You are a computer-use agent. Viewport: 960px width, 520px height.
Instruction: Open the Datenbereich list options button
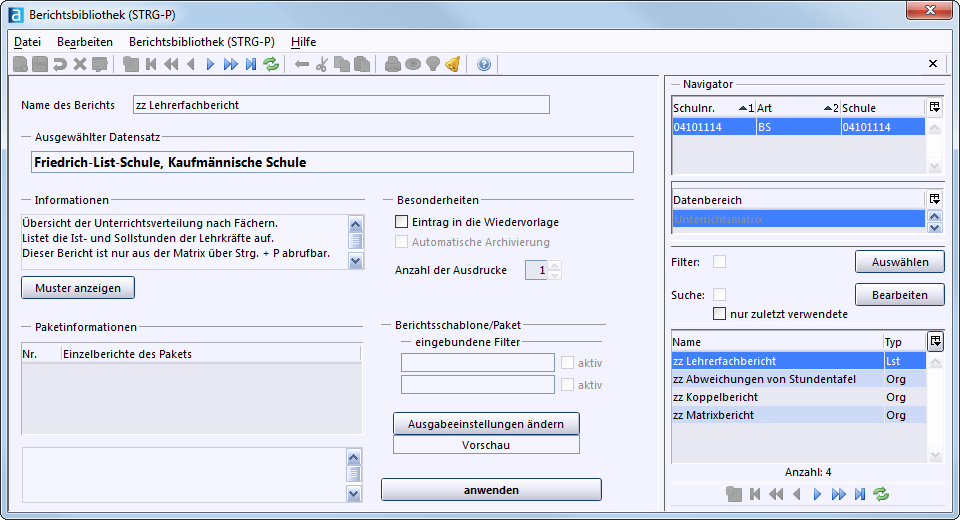click(934, 199)
